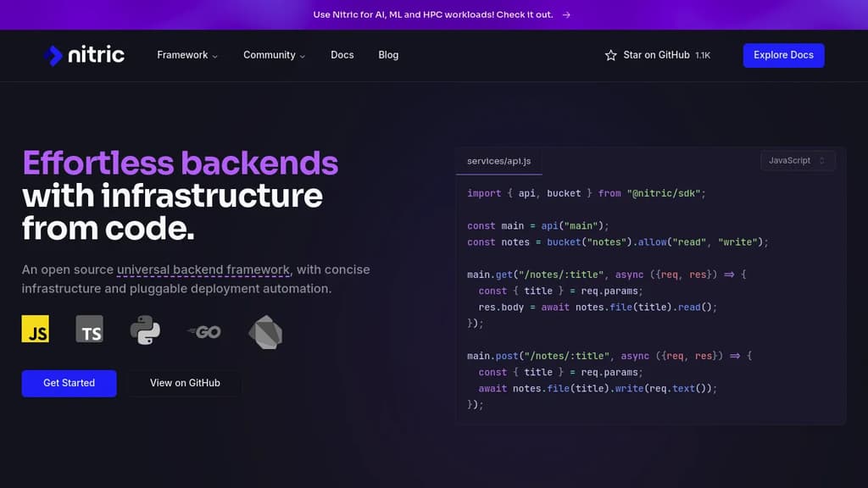
Task: Select the Dart language icon
Action: pos(264,330)
